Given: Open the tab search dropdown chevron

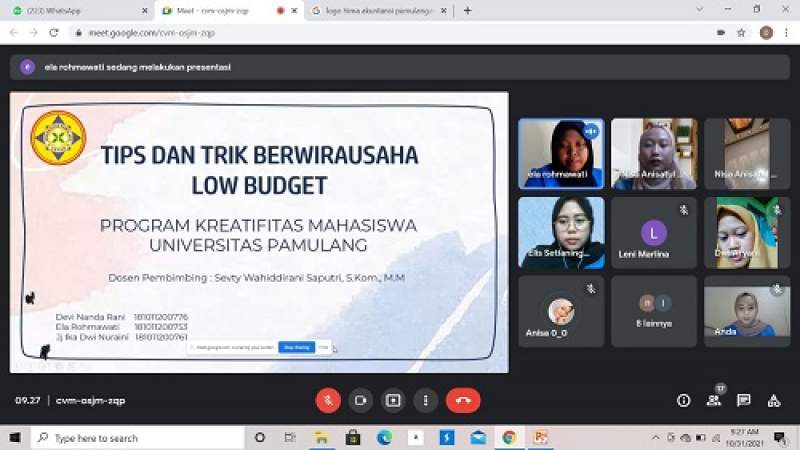Looking at the screenshot, I should [x=699, y=9].
